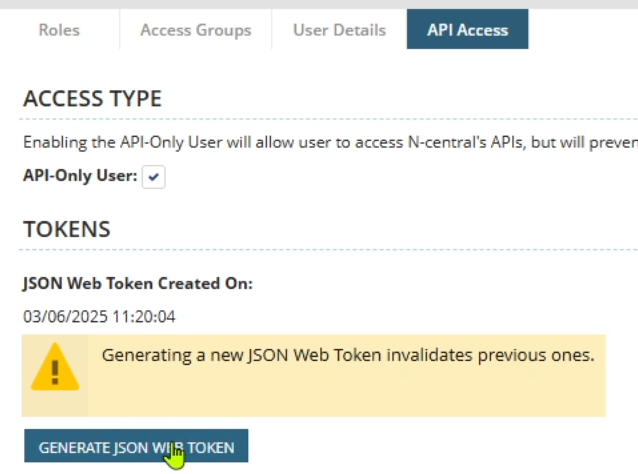
Task: Open the Access Groups tab
Action: click(196, 30)
